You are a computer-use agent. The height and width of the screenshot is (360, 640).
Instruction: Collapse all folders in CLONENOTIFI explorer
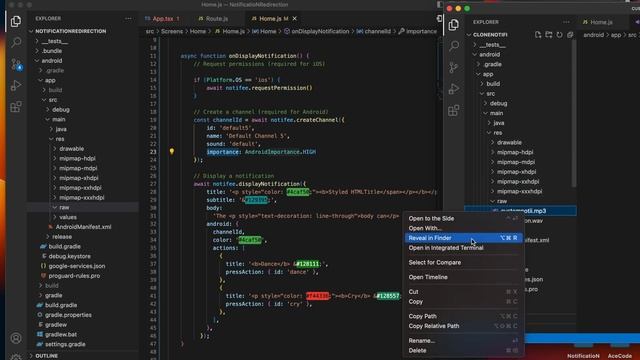coord(570,35)
